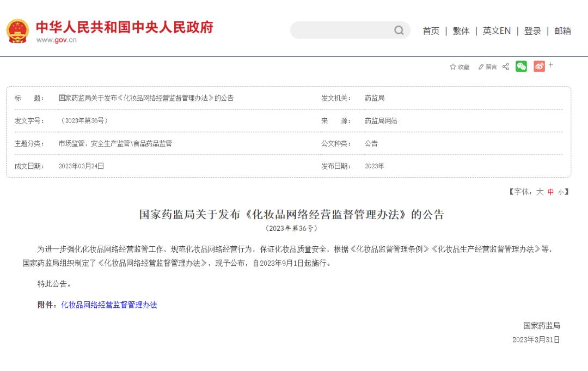This screenshot has height=371, width=588.
Task: Click the plus icon for more sharing options
Action: pyautogui.click(x=550, y=64)
